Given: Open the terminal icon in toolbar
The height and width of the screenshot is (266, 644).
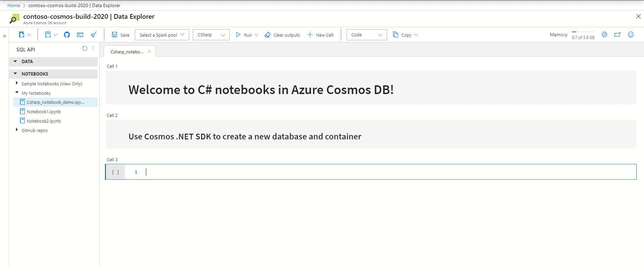Looking at the screenshot, I should point(80,35).
